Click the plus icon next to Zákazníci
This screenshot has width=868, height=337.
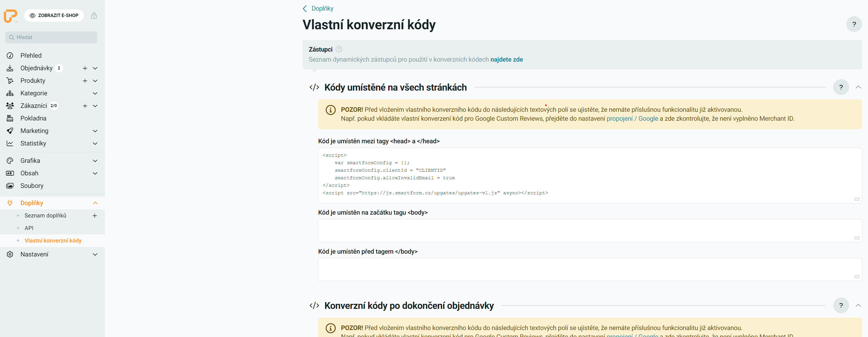pyautogui.click(x=85, y=106)
